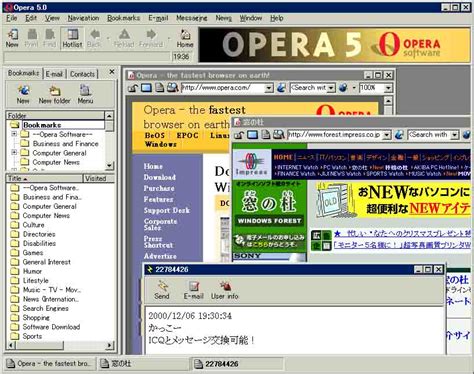
Task: Open the Advertise link on Opera page
Action: (160, 256)
